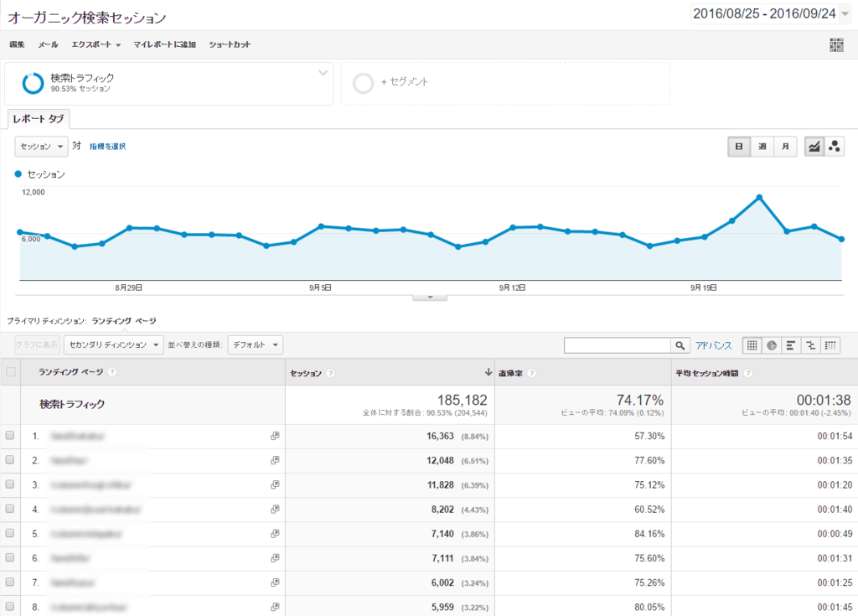
Task: Check the box for row 4
Action: click(10, 509)
